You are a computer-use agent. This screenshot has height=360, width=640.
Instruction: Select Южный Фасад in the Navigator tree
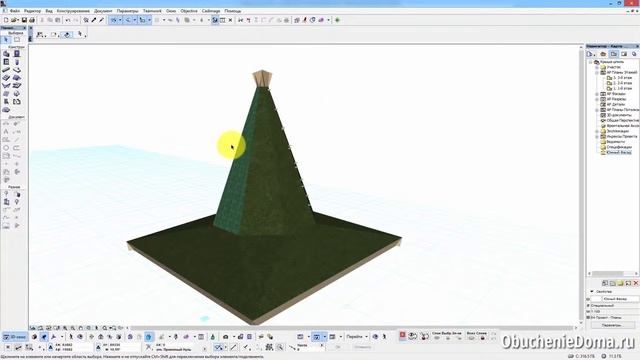(x=617, y=152)
